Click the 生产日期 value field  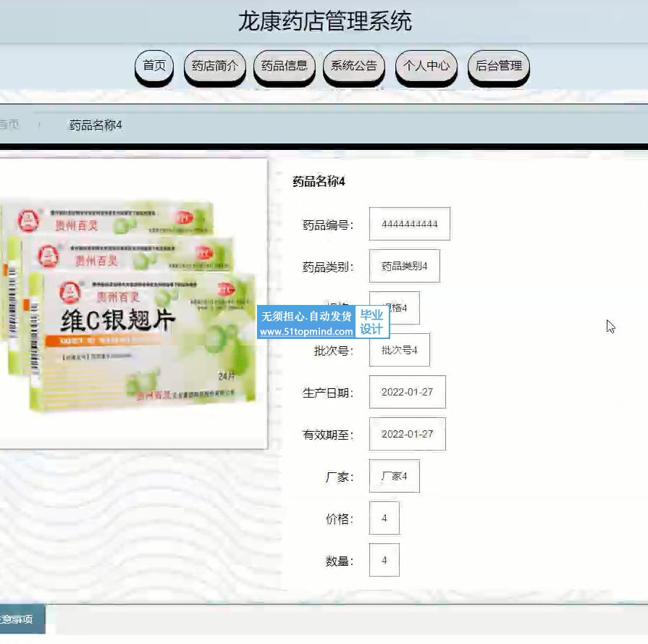coord(408,392)
